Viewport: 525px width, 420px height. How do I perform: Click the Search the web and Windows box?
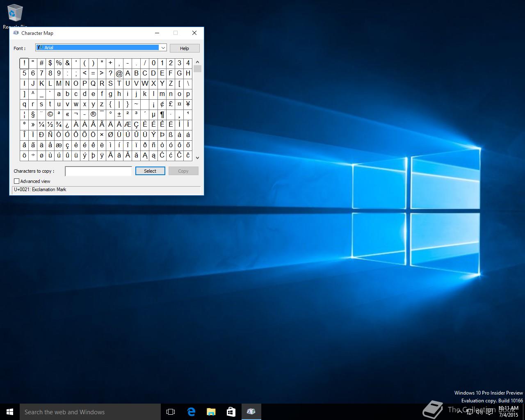click(90, 412)
